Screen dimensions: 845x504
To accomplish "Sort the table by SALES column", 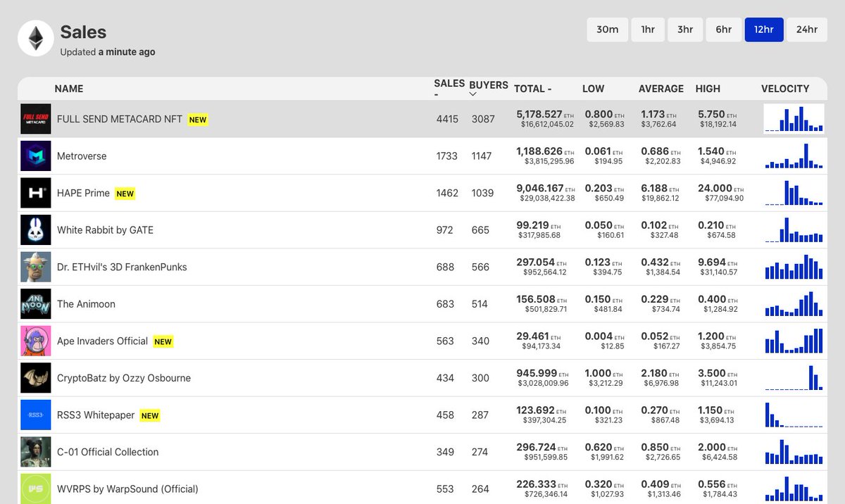I will tap(449, 88).
